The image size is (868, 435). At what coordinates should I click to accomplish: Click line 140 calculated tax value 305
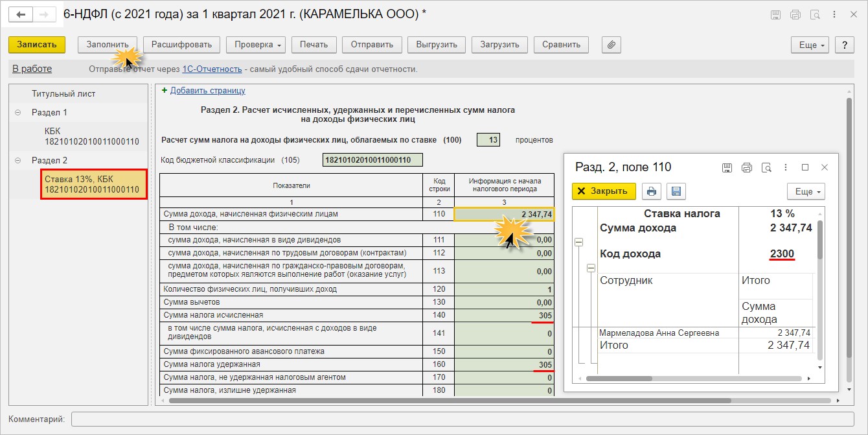point(505,315)
